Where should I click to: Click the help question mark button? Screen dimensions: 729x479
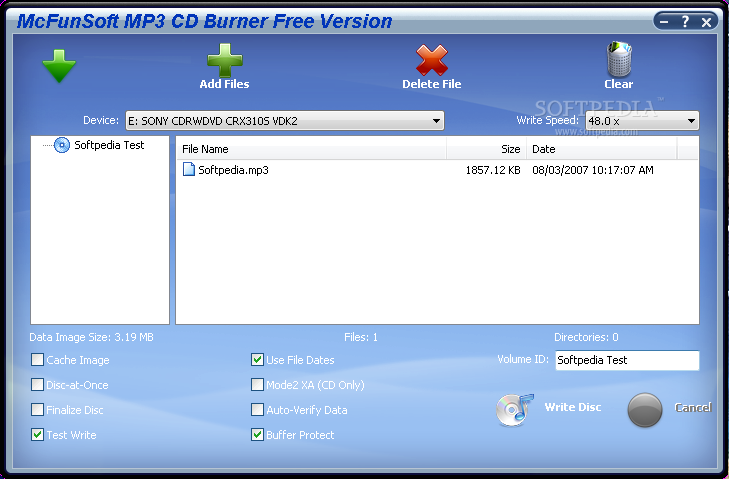[685, 21]
